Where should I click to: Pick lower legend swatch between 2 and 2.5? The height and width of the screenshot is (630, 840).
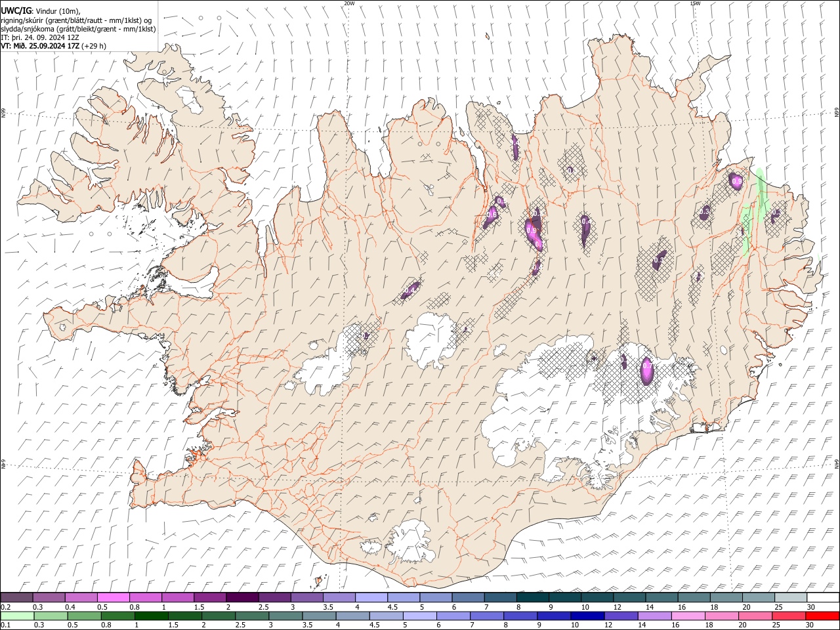coord(219,616)
